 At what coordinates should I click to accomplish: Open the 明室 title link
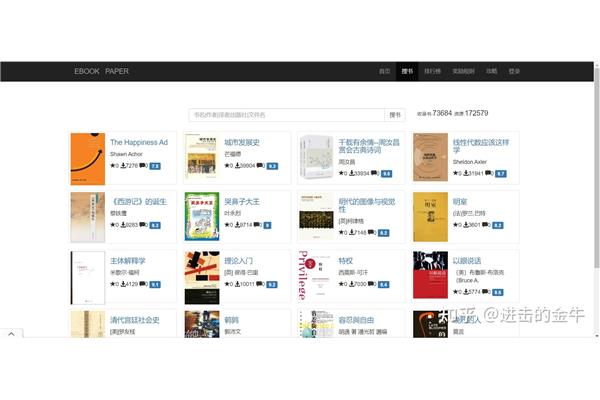pyautogui.click(x=460, y=202)
